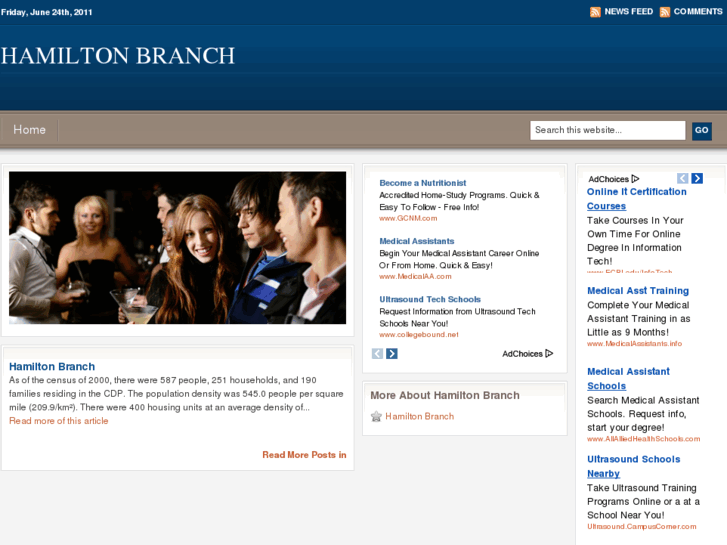Click the RSS icon beside Comments
Image resolution: width=727 pixels, height=545 pixels.
tap(664, 12)
